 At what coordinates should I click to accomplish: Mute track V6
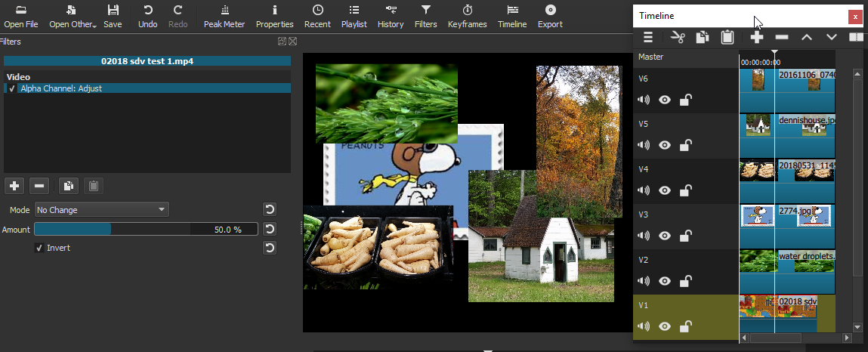[643, 100]
